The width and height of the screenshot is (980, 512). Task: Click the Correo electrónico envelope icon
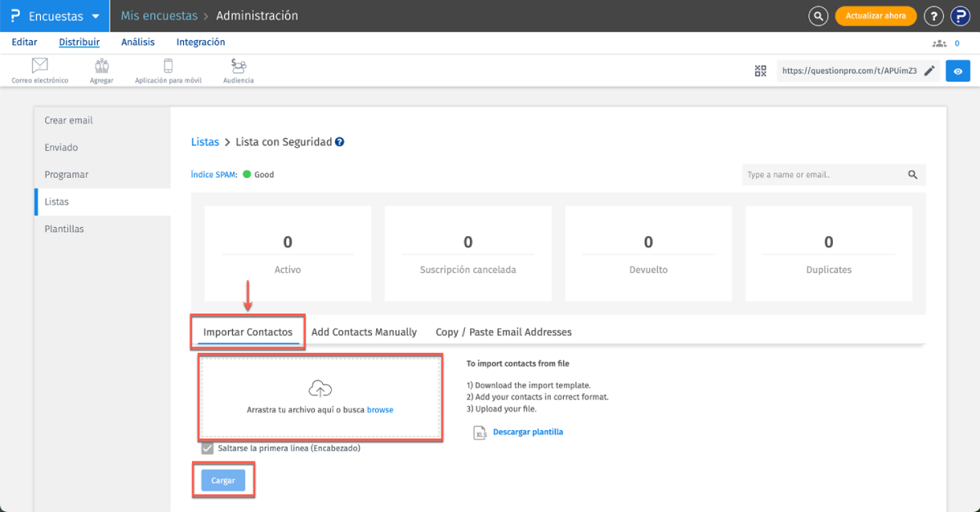point(39,66)
